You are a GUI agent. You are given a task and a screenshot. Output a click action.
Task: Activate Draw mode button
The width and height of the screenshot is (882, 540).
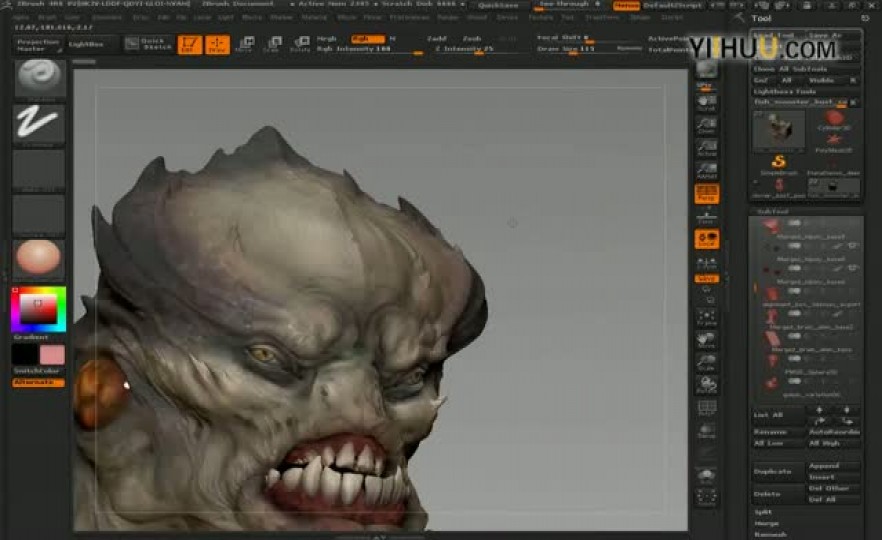pos(217,44)
